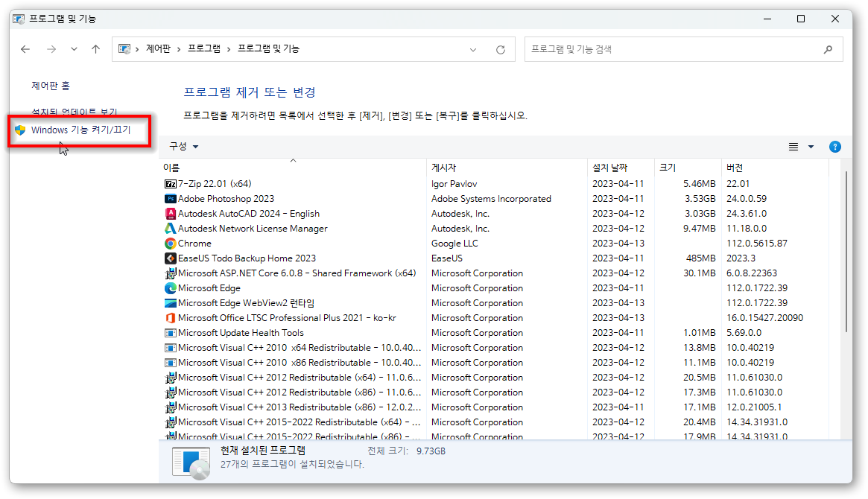The width and height of the screenshot is (868, 499).
Task: Click the Visual C++ 2013 (x86) icon
Action: point(171,407)
